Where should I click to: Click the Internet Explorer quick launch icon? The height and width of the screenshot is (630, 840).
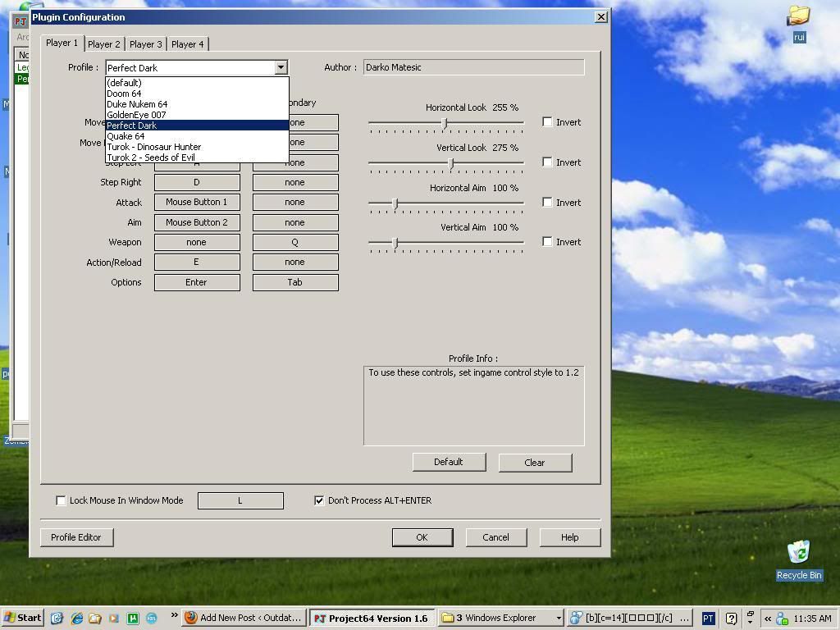(x=76, y=618)
